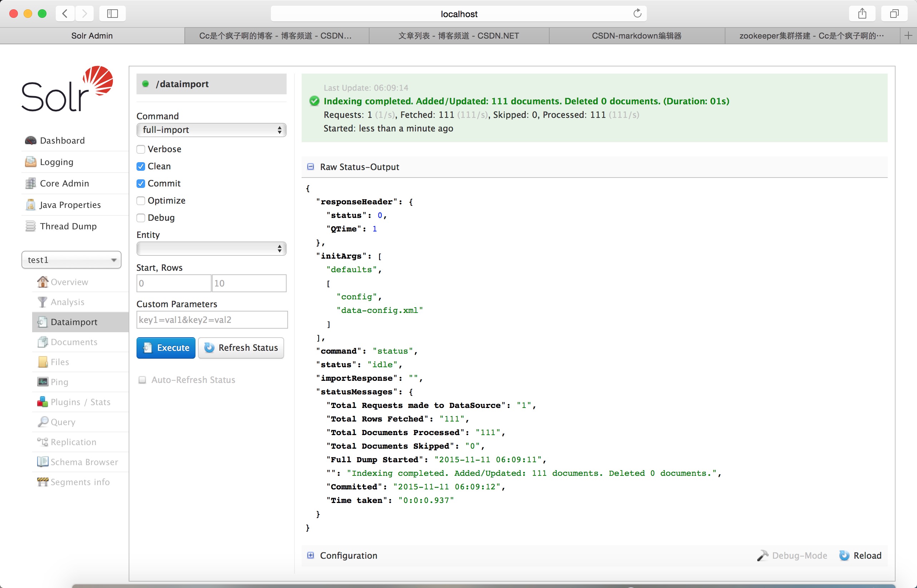The height and width of the screenshot is (588, 917).
Task: Open the Documents icon
Action: point(43,342)
